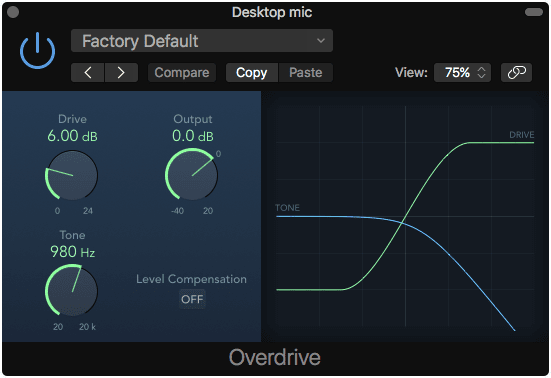
Task: Click the Overdrive plugin name text
Action: (274, 358)
